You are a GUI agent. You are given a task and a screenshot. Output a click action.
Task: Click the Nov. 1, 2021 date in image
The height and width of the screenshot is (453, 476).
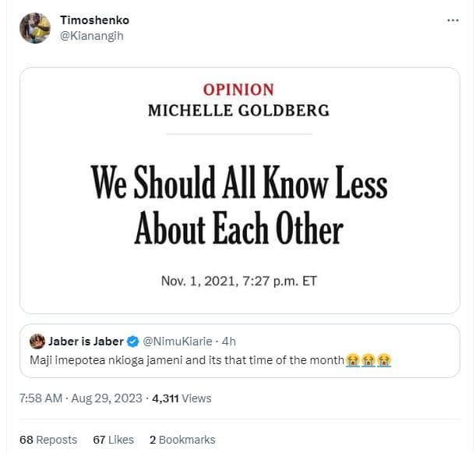click(238, 281)
